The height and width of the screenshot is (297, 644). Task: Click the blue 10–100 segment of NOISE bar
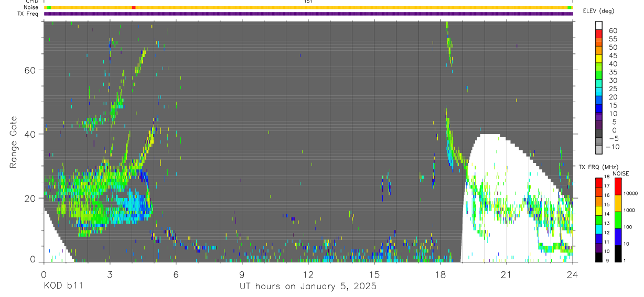[619, 236]
